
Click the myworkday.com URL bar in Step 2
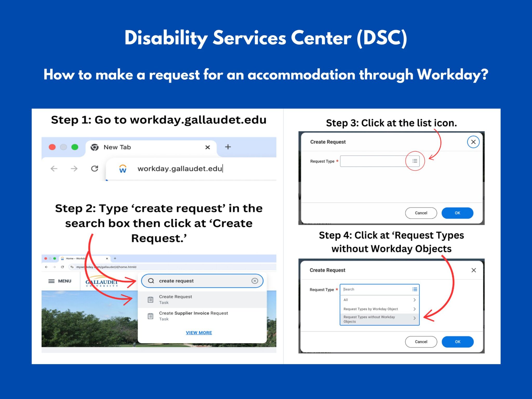point(172,267)
